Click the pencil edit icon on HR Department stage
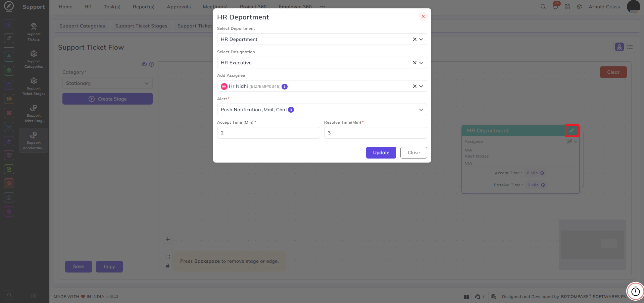Image resolution: width=644 pixels, height=303 pixels. [x=572, y=130]
